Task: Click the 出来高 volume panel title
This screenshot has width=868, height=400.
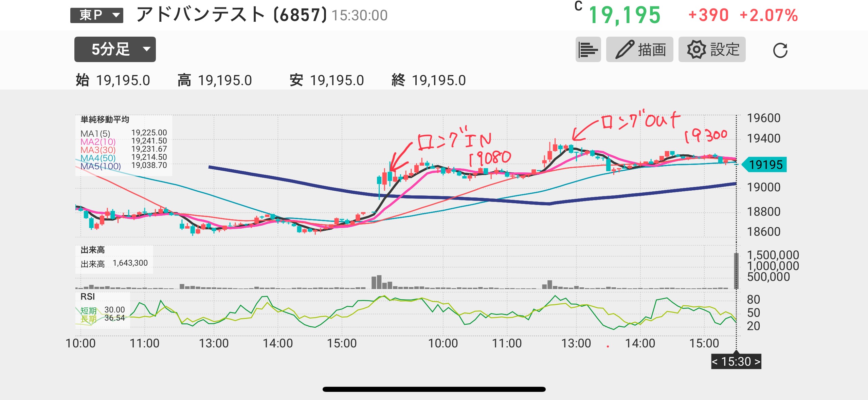Action: coord(92,250)
